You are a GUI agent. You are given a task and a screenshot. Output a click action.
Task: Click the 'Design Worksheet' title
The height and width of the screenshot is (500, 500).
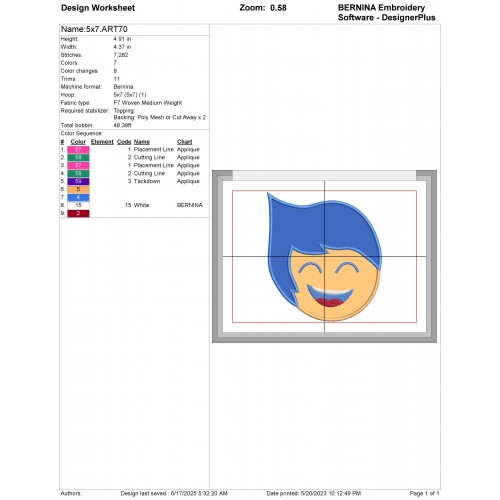pos(98,8)
